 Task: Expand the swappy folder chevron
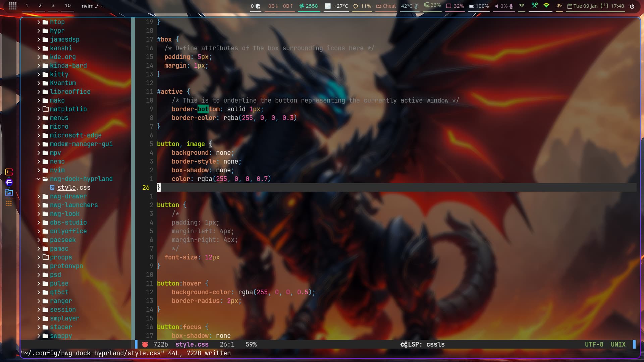point(39,336)
